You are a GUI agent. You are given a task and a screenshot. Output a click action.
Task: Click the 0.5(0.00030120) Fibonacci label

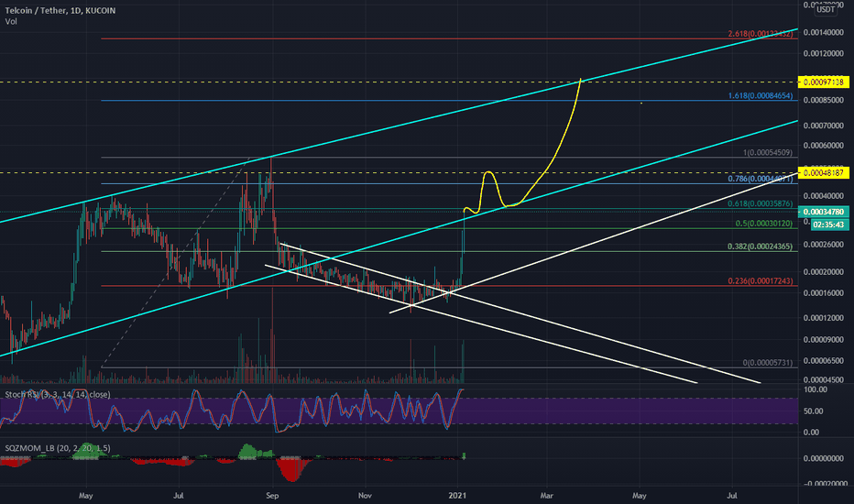pyautogui.click(x=763, y=224)
